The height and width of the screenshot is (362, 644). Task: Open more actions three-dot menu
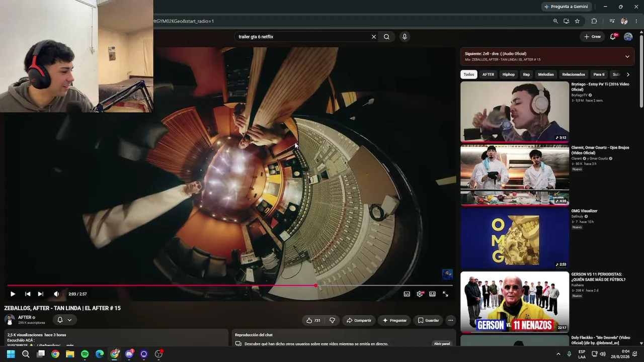pyautogui.click(x=451, y=320)
